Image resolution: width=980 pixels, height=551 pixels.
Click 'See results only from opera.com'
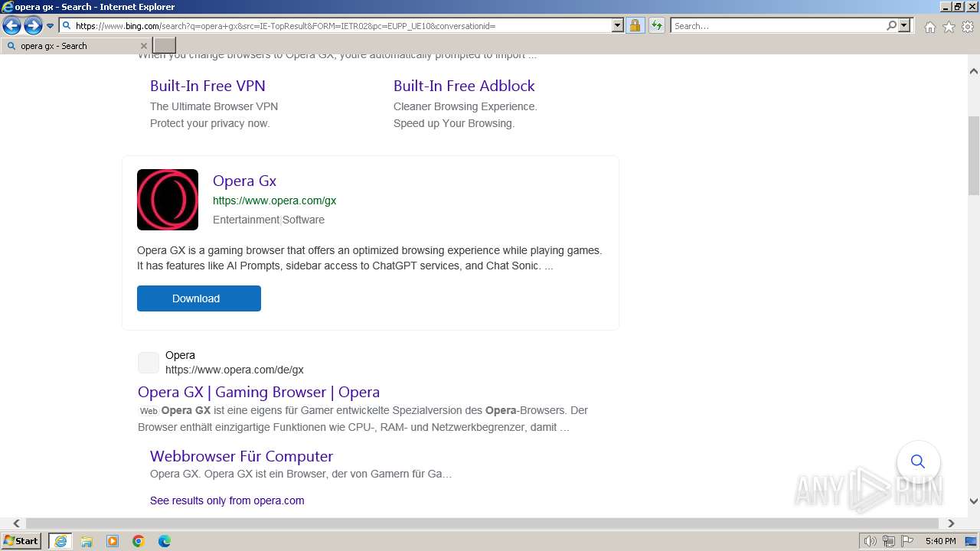click(227, 500)
